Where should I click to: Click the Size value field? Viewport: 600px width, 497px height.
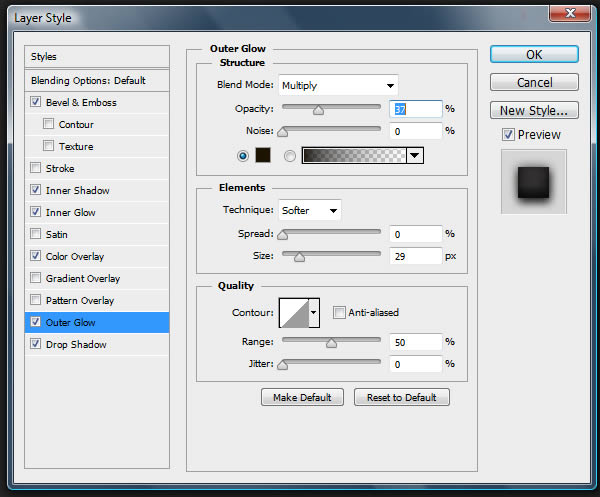(x=416, y=256)
